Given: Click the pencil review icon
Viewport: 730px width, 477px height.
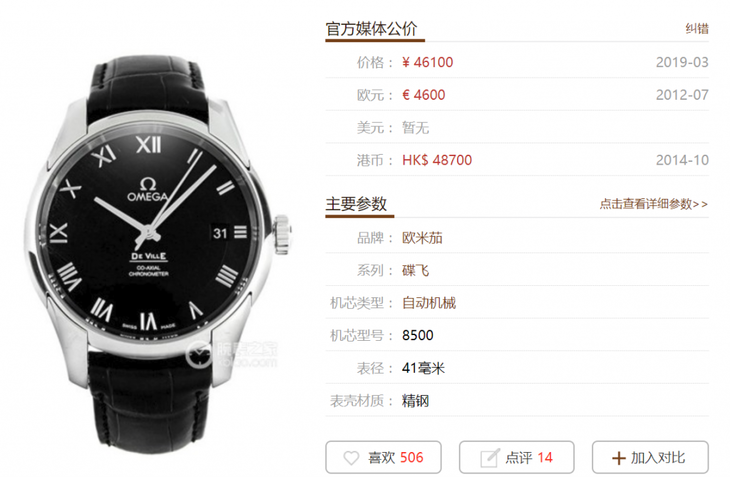Looking at the screenshot, I should [490, 458].
